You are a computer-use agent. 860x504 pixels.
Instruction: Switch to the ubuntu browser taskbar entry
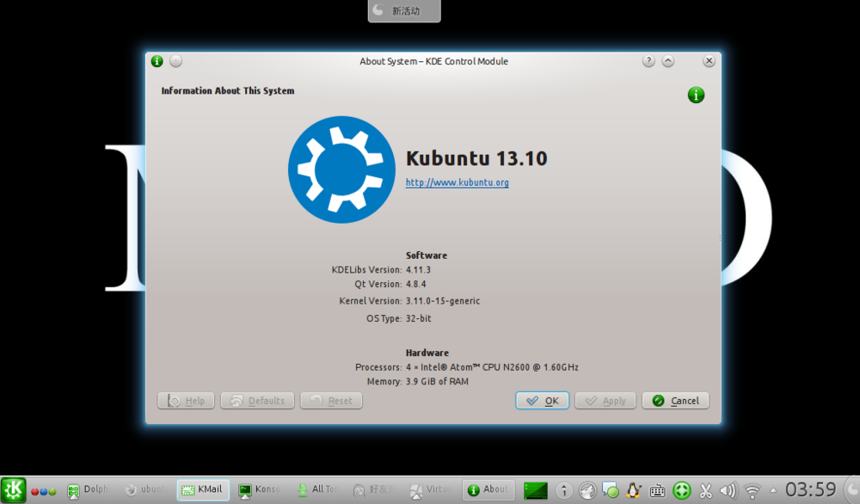tap(145, 489)
